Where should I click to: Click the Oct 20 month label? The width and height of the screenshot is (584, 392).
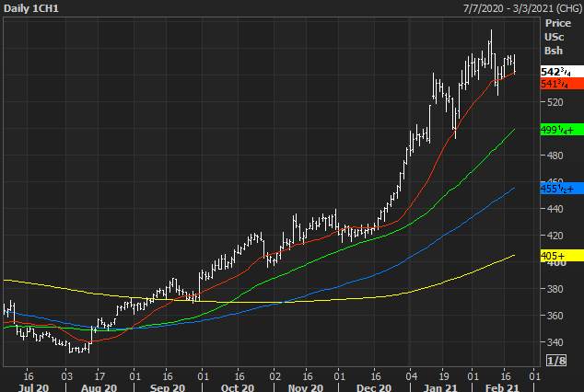pos(238,387)
